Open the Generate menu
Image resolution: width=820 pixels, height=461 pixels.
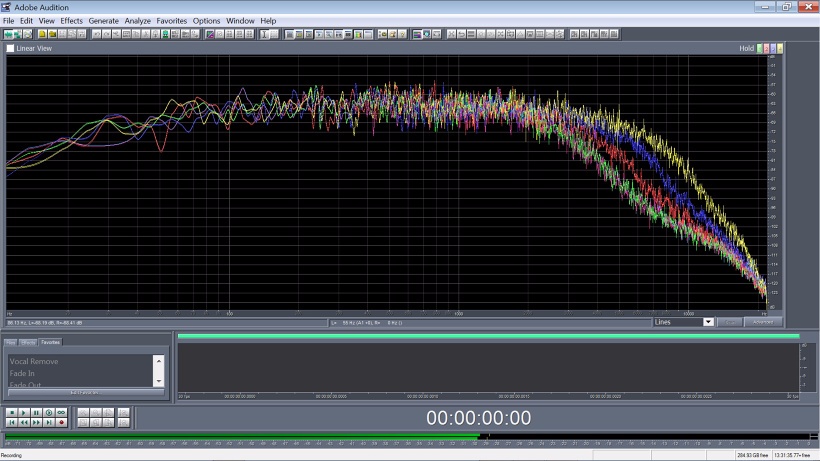104,21
